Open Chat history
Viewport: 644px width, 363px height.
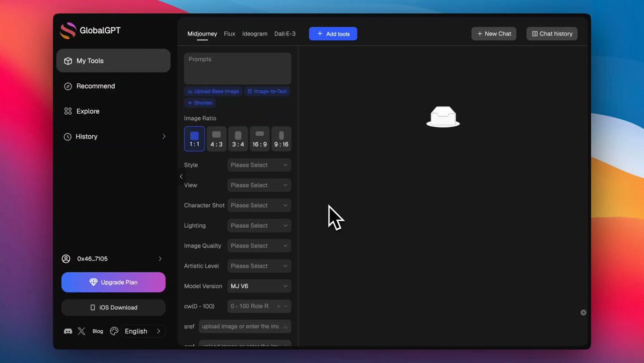point(552,34)
